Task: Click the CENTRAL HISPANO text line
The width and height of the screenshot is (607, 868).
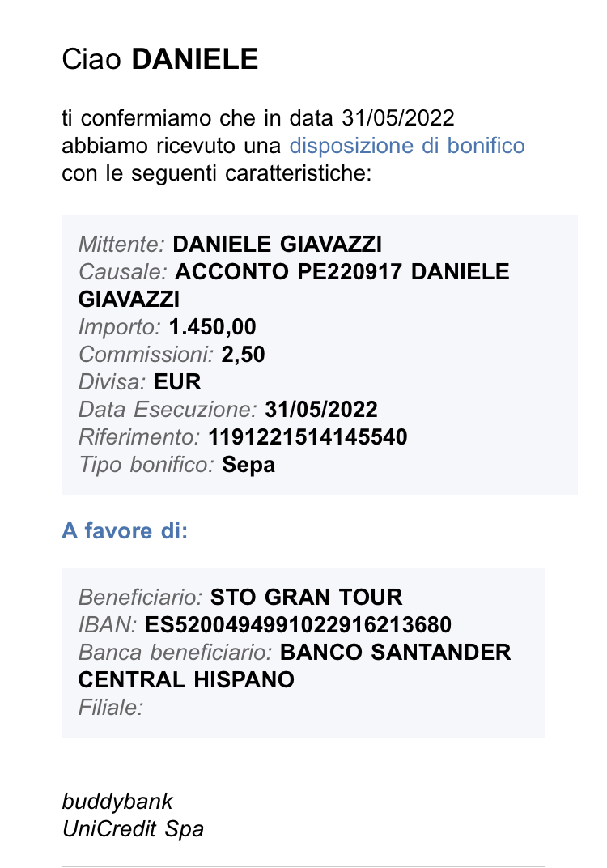Action: pyautogui.click(x=186, y=680)
